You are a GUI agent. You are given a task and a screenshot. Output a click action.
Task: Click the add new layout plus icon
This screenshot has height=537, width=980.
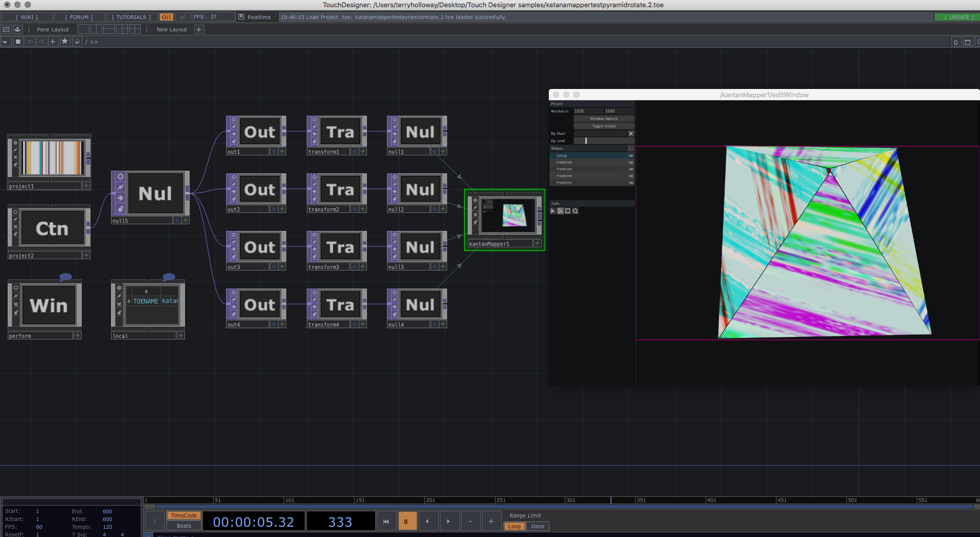coord(199,29)
